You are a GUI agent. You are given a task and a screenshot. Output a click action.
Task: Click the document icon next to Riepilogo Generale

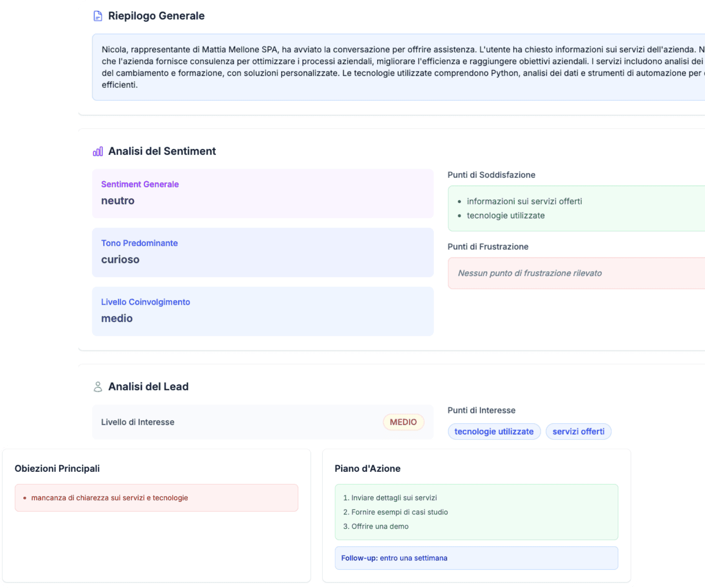tap(97, 15)
